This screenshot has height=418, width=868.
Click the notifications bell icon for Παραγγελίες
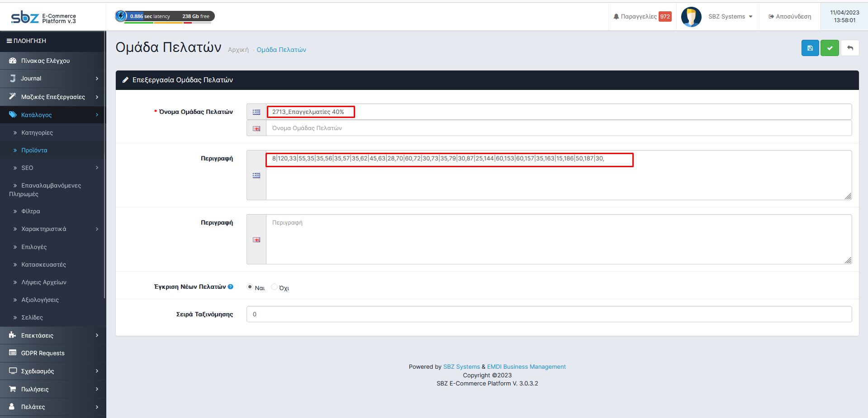[x=616, y=17]
